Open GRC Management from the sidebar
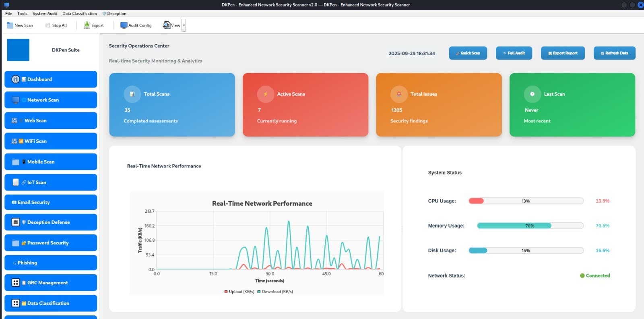Screen dimensions: 644x319 tap(51, 283)
